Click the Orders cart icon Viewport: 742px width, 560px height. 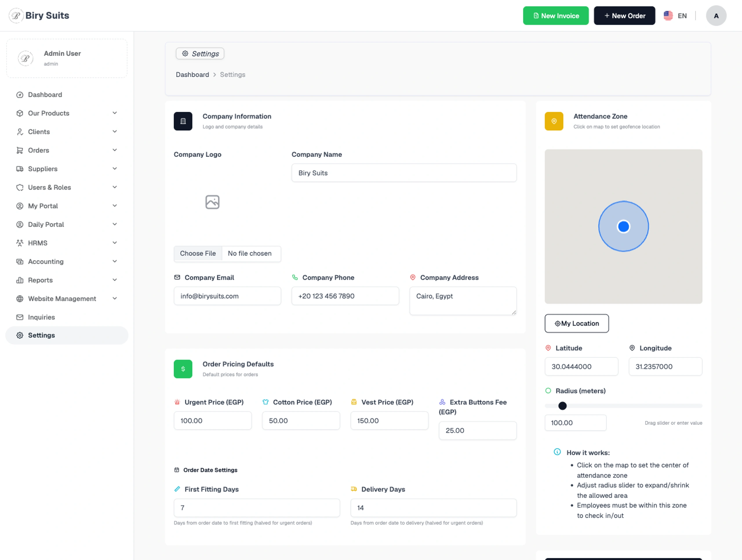[20, 151]
